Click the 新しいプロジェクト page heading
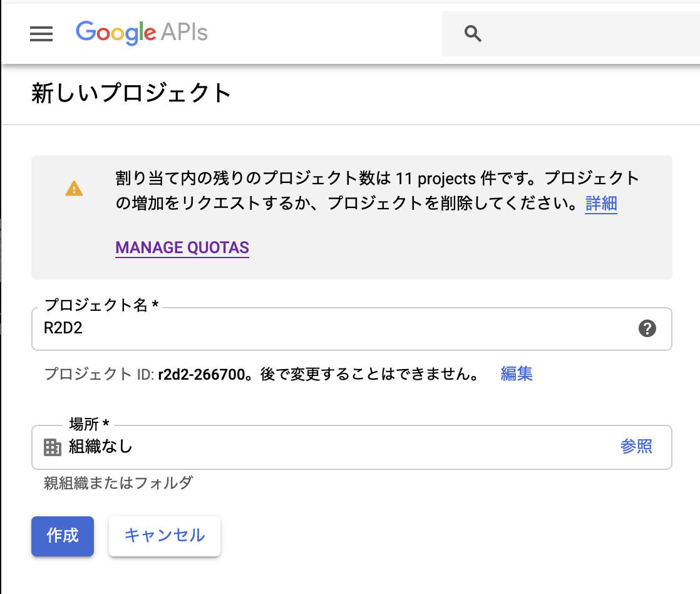Screen dimensions: 700x594 point(131,93)
